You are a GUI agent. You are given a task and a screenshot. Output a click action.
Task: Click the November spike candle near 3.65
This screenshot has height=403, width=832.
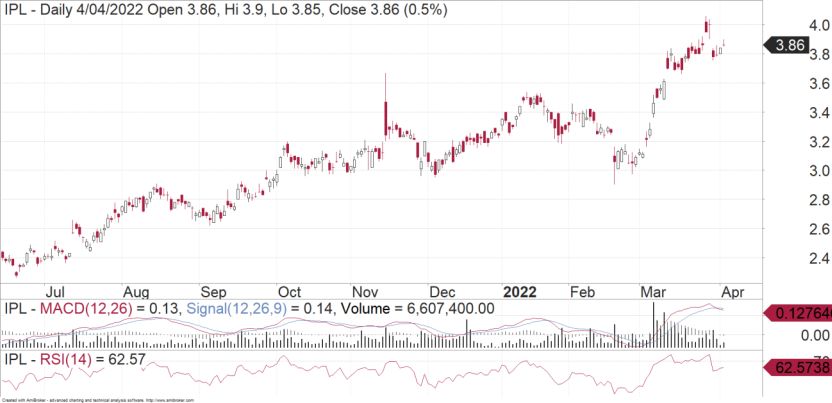tap(386, 107)
